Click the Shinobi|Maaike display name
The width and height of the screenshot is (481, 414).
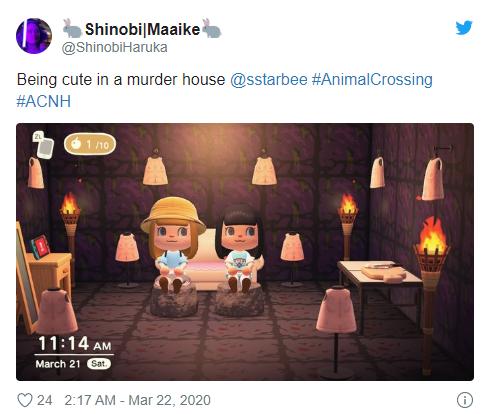tap(142, 29)
